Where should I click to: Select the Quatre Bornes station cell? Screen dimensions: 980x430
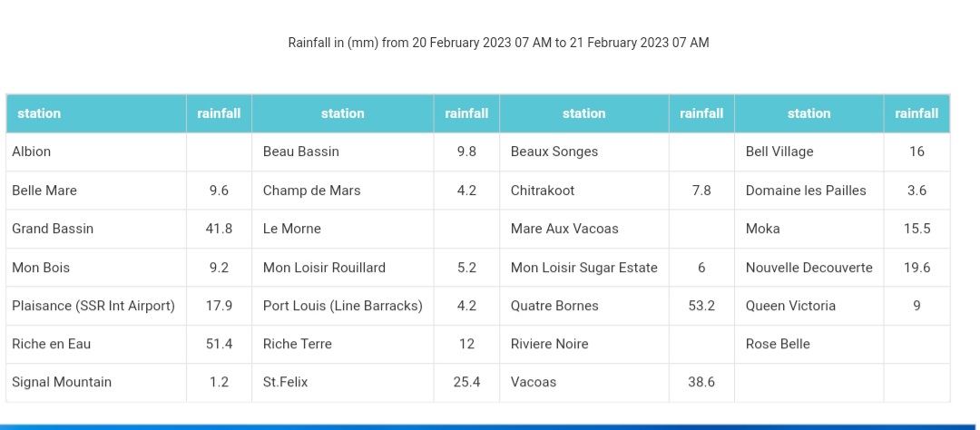coord(554,306)
